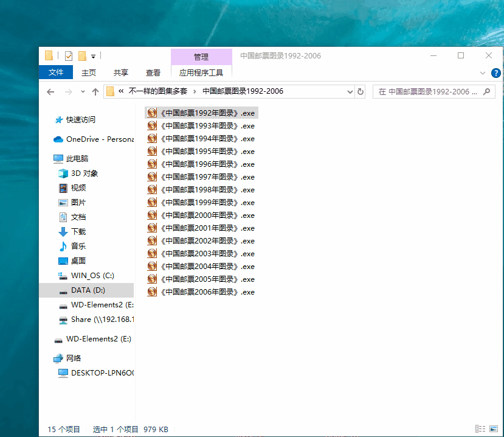Select the file 《中国邮票1992年图录》.exe
This screenshot has width=504, height=437.
(x=201, y=113)
